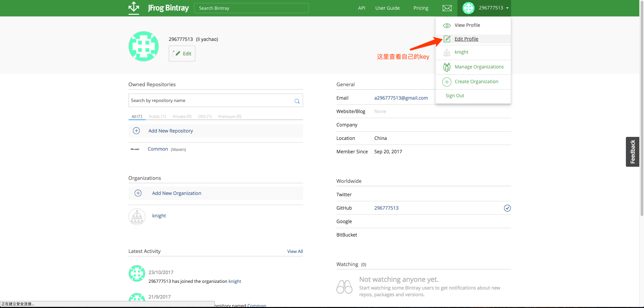Click the a296777513@gmail.com email link
Viewport: 644px width, 308px height.
401,98
